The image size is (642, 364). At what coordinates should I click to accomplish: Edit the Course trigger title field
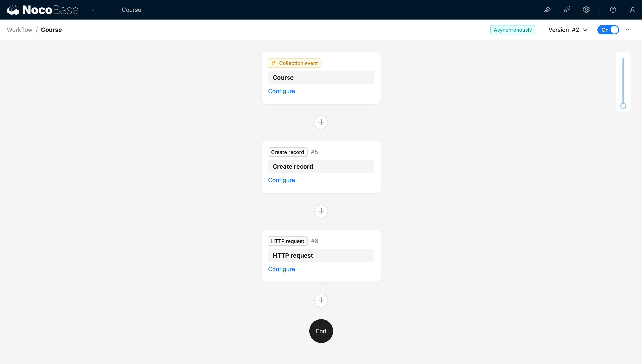click(x=321, y=78)
